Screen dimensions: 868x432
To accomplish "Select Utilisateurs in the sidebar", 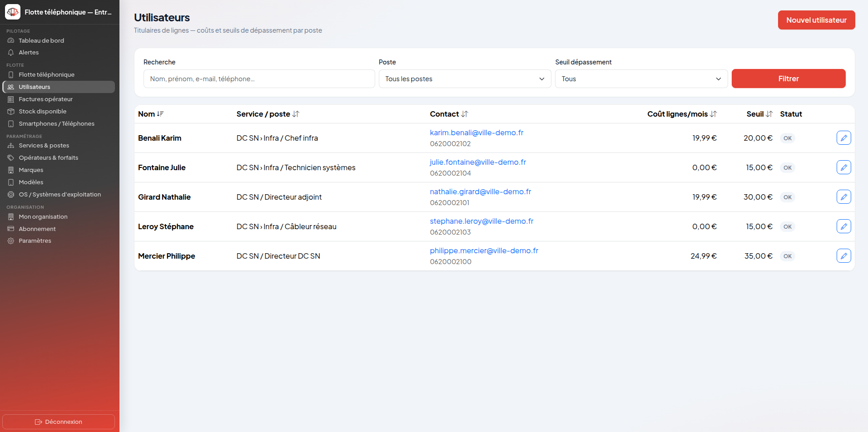I will [59, 87].
